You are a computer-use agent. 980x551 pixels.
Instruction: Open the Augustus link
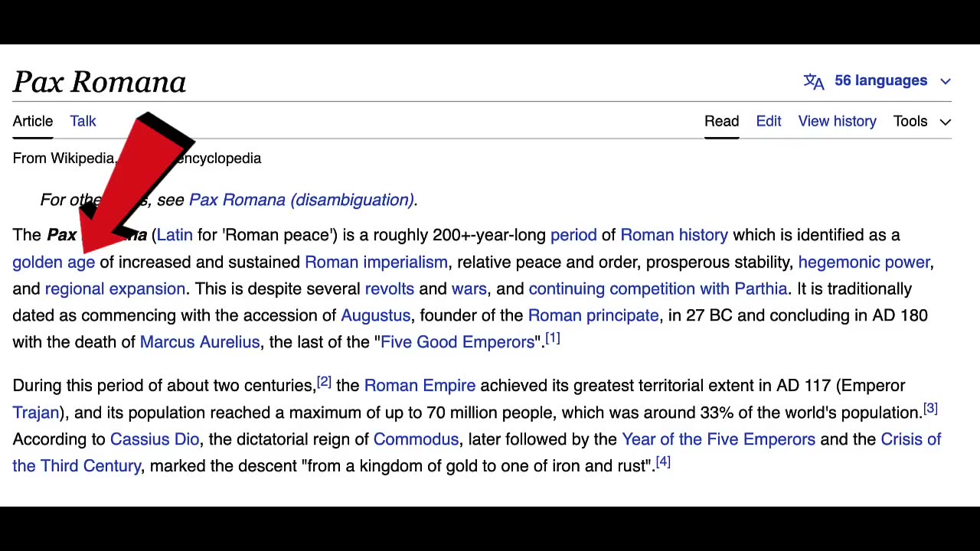[375, 315]
